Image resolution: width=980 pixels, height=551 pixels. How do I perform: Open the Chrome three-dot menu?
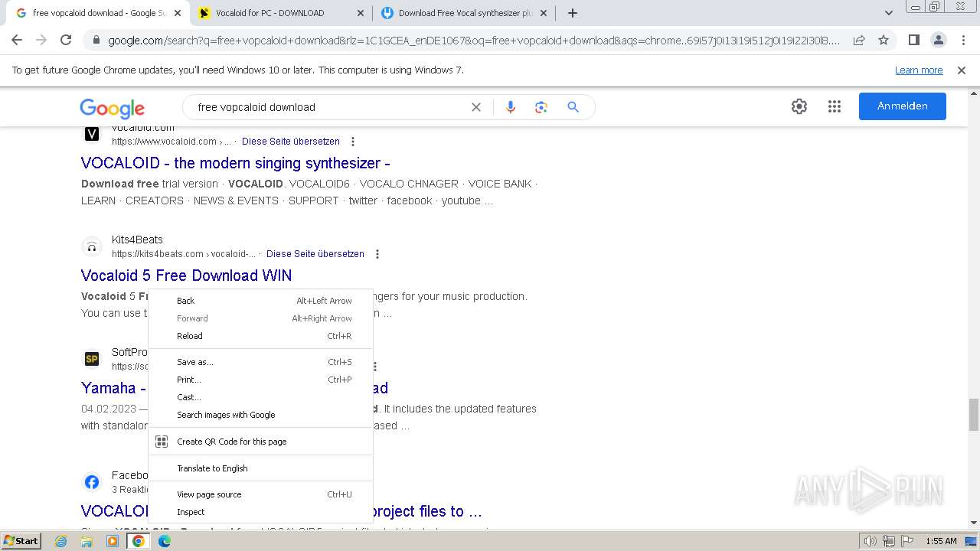[964, 40]
